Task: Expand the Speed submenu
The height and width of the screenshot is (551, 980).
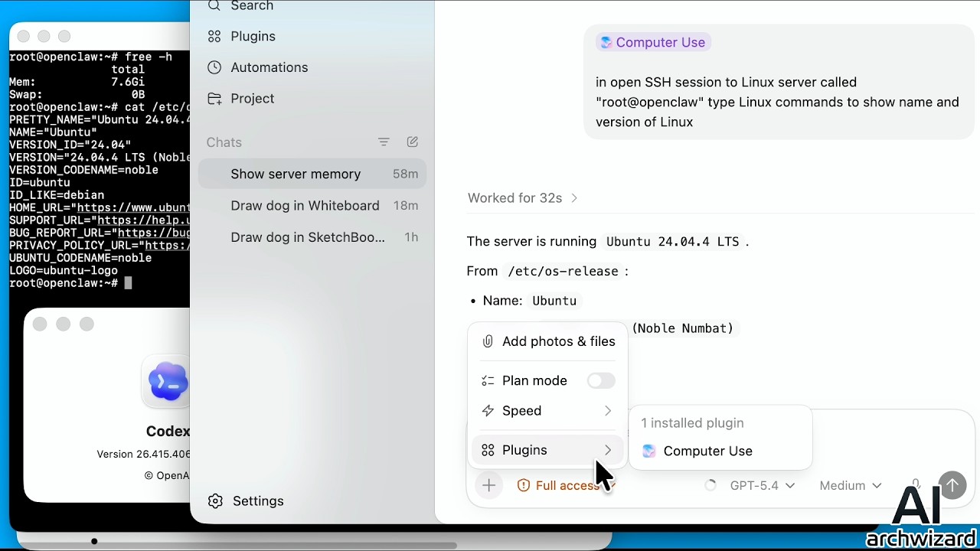Action: (547, 411)
